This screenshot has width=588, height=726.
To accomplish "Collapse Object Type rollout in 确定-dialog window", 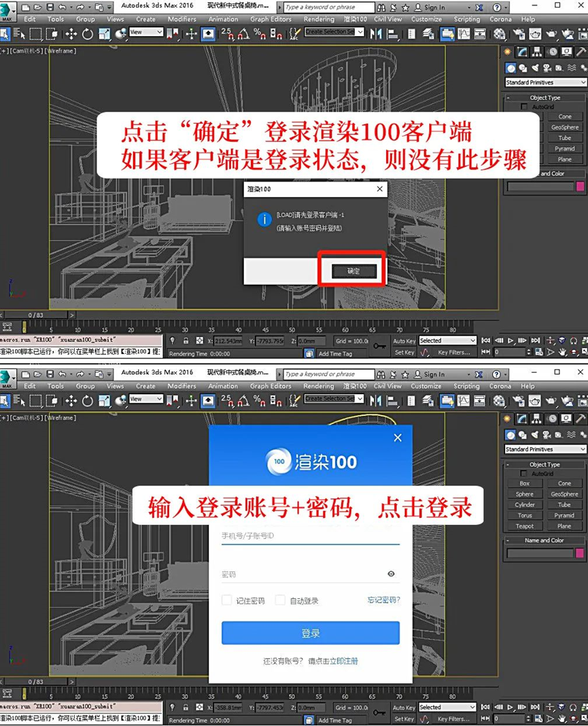I will click(x=544, y=98).
